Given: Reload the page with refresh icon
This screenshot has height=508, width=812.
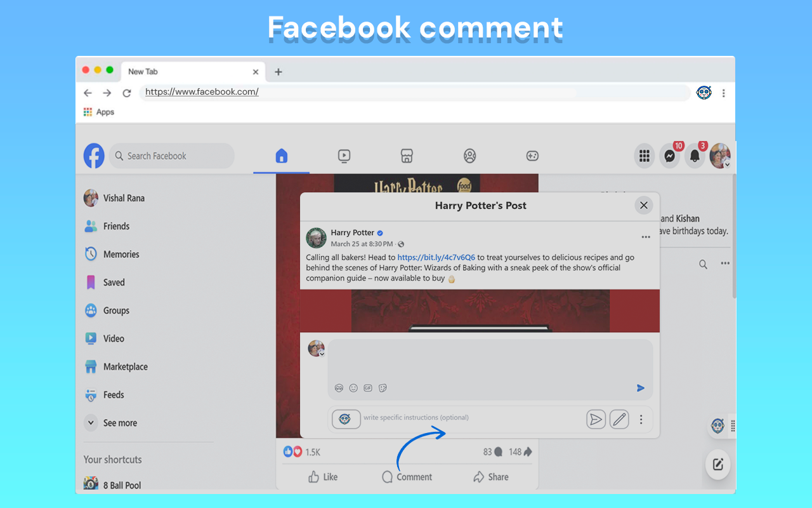Looking at the screenshot, I should pyautogui.click(x=126, y=93).
